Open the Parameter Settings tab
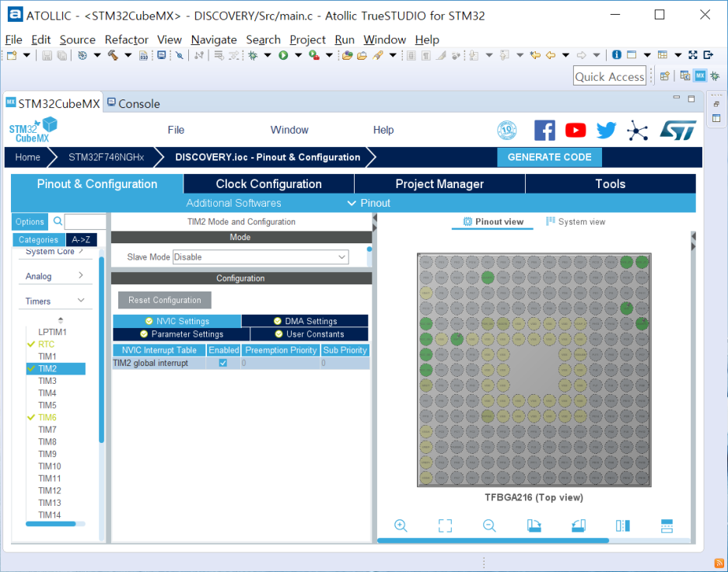Image resolution: width=728 pixels, height=572 pixels. click(x=181, y=334)
